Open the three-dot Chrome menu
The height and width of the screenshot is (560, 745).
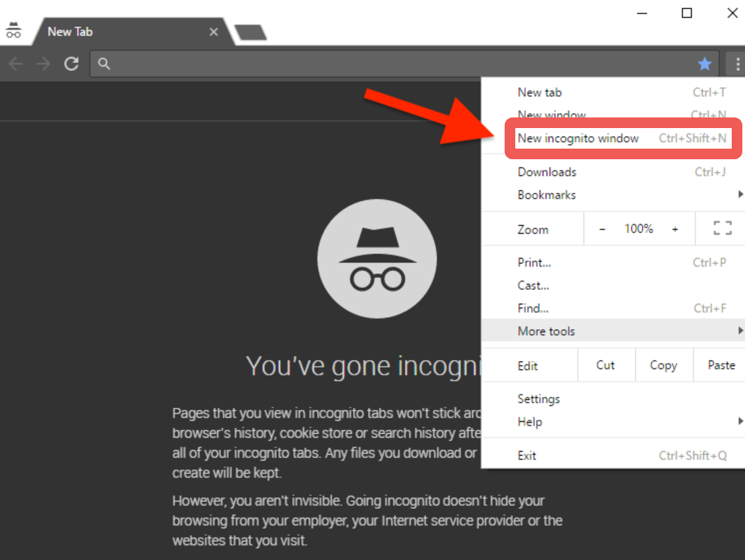(x=737, y=64)
